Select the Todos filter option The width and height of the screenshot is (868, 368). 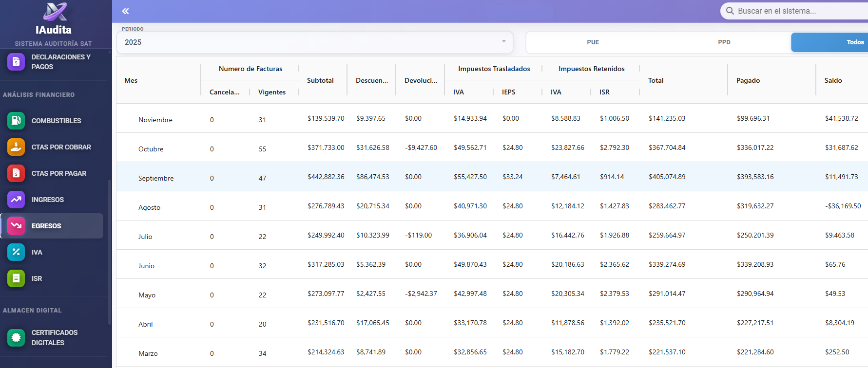pyautogui.click(x=855, y=42)
